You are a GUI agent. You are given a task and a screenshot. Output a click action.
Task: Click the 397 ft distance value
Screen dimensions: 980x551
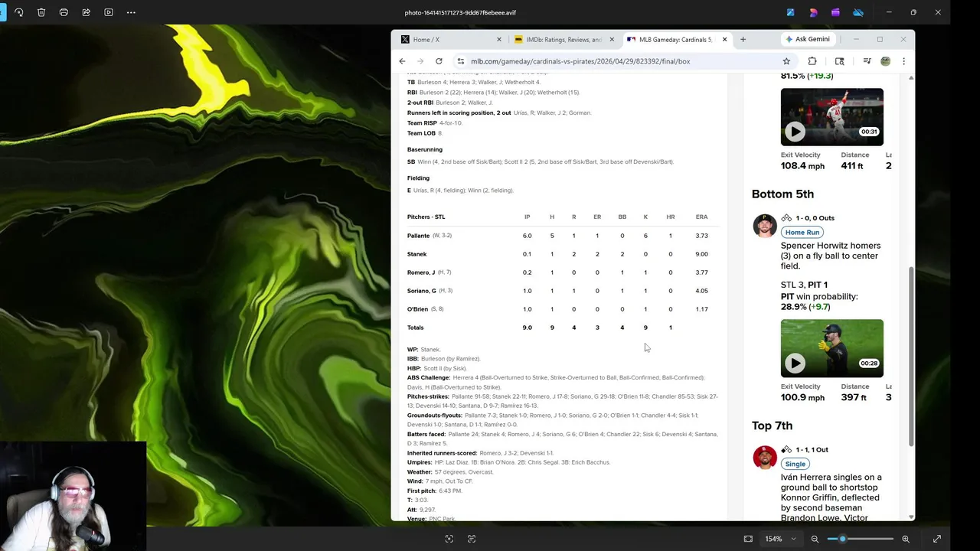tap(851, 397)
